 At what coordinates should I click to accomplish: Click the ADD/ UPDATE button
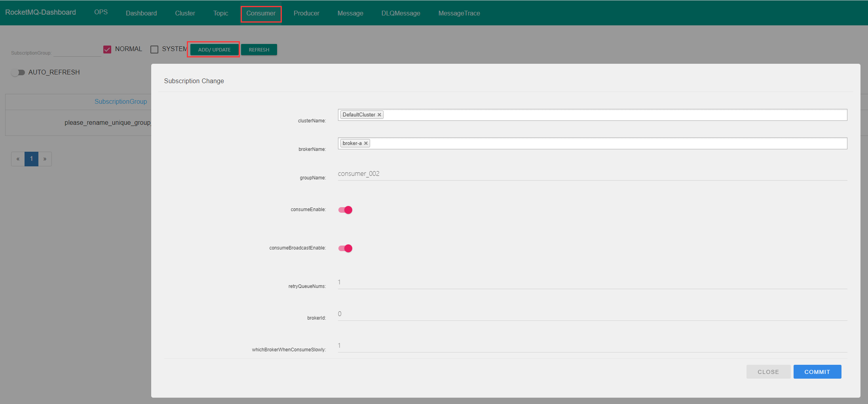[214, 50]
